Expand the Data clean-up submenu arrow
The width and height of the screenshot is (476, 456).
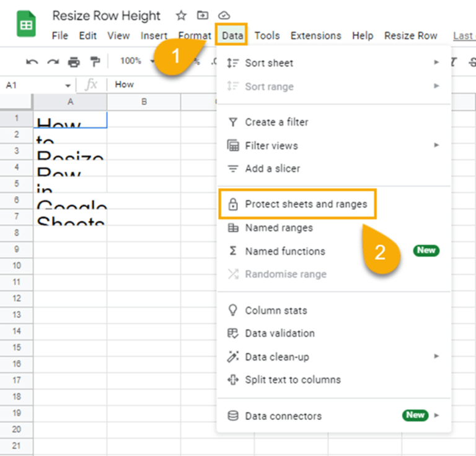[x=436, y=356]
